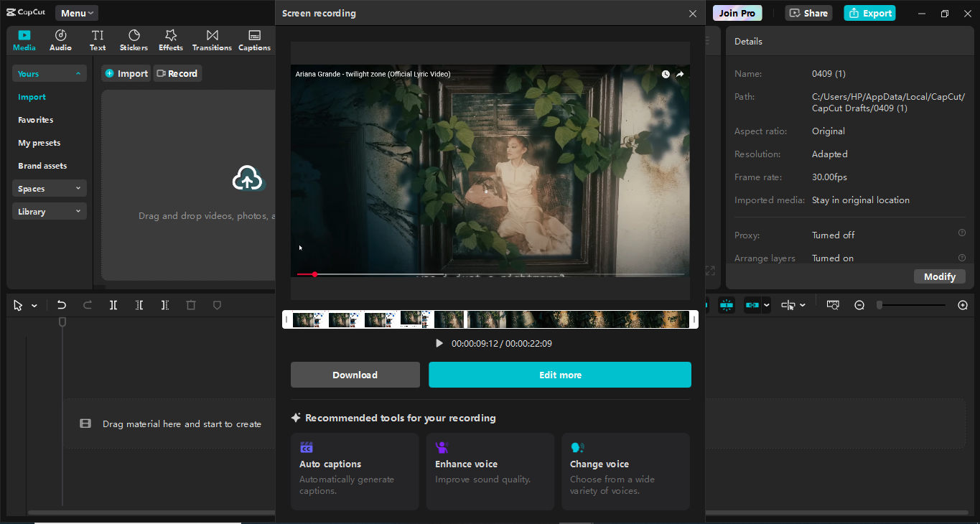The image size is (980, 524).
Task: Open the Menu dropdown at top left
Action: click(x=75, y=12)
